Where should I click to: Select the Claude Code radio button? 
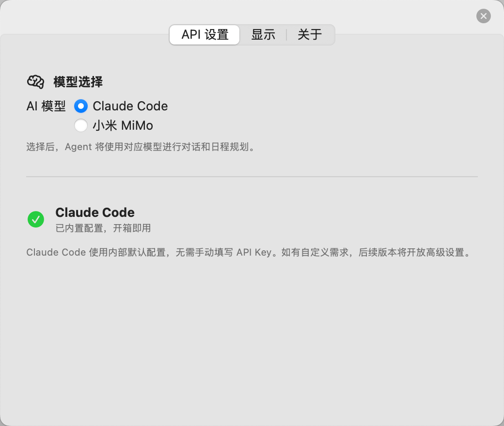(x=80, y=106)
